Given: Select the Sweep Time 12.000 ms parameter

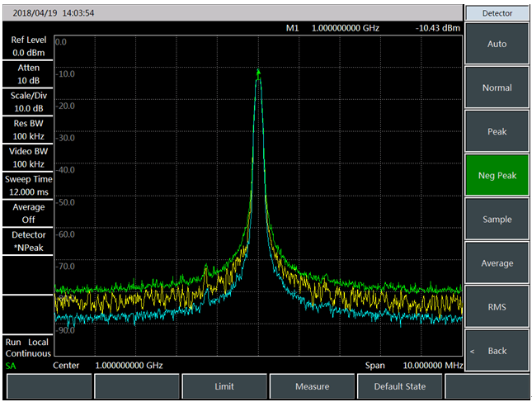Looking at the screenshot, I should click(28, 186).
